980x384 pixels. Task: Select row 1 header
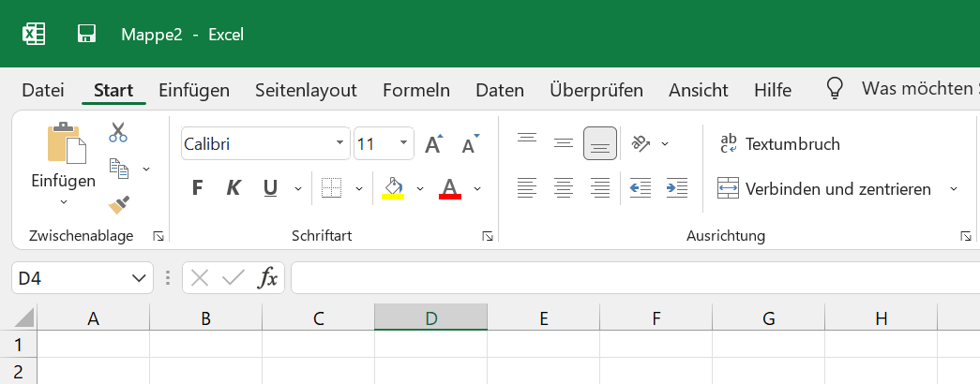tap(18, 344)
